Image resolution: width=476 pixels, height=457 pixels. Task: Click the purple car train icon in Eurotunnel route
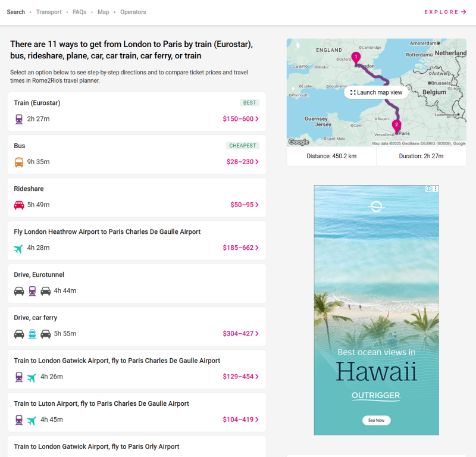pyautogui.click(x=32, y=291)
